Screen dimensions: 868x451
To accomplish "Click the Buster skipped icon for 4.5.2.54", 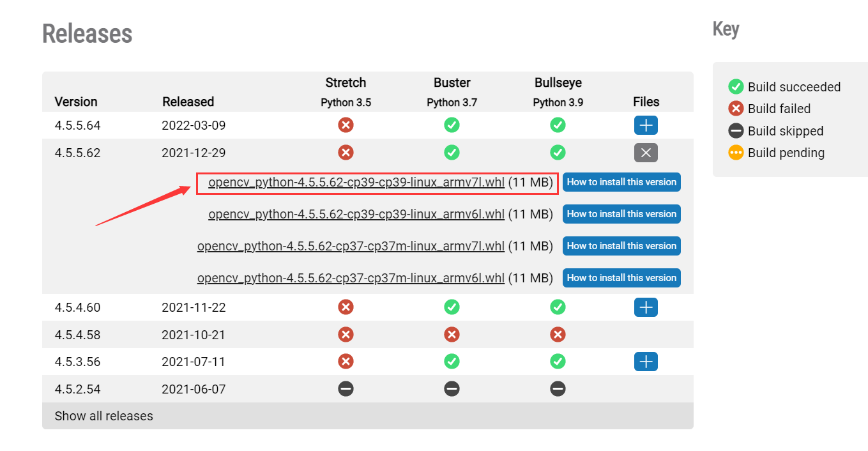I will click(452, 389).
